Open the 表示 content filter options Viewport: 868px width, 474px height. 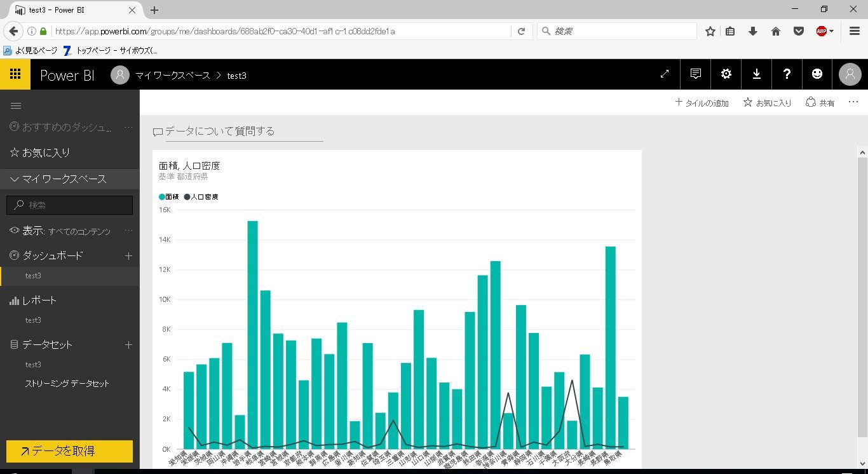(x=128, y=231)
